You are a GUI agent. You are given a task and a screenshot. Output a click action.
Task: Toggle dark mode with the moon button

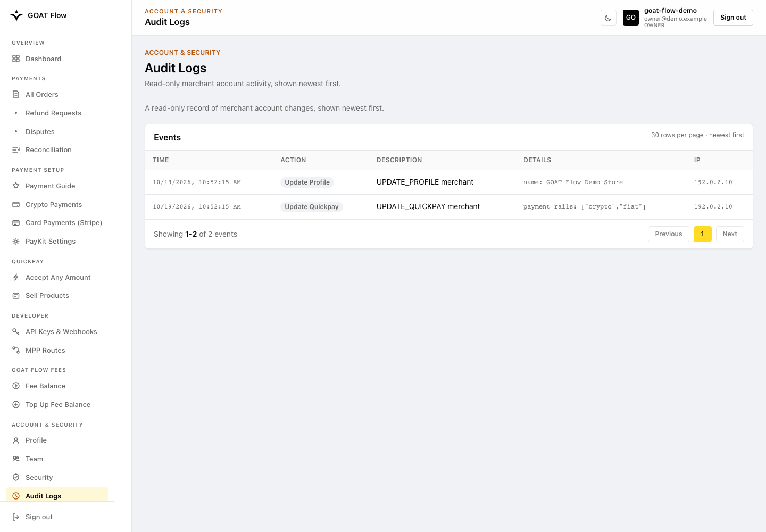pos(609,18)
